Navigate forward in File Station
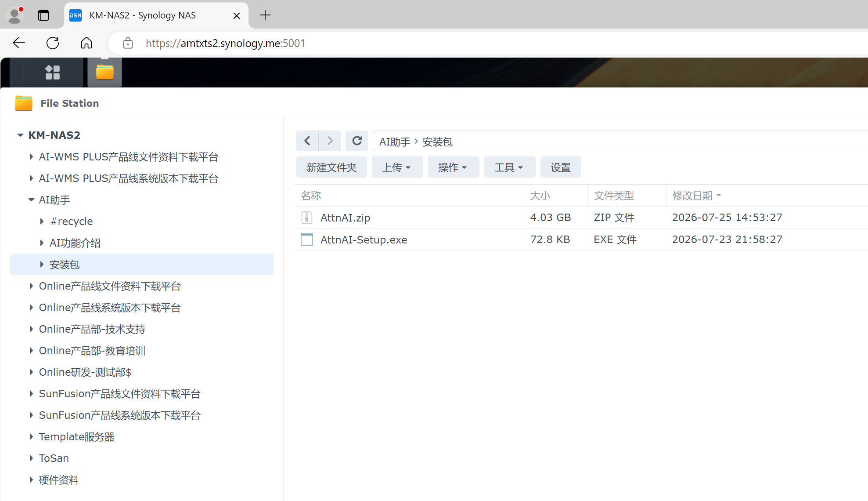This screenshot has height=501, width=868. click(330, 141)
